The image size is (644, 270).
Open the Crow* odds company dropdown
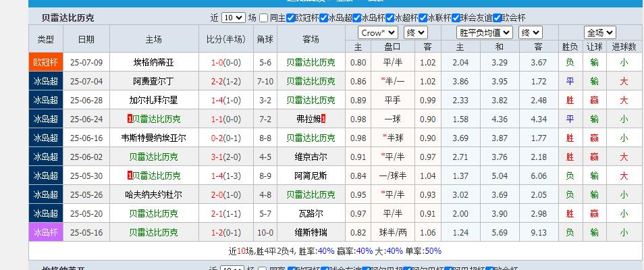pyautogui.click(x=378, y=32)
